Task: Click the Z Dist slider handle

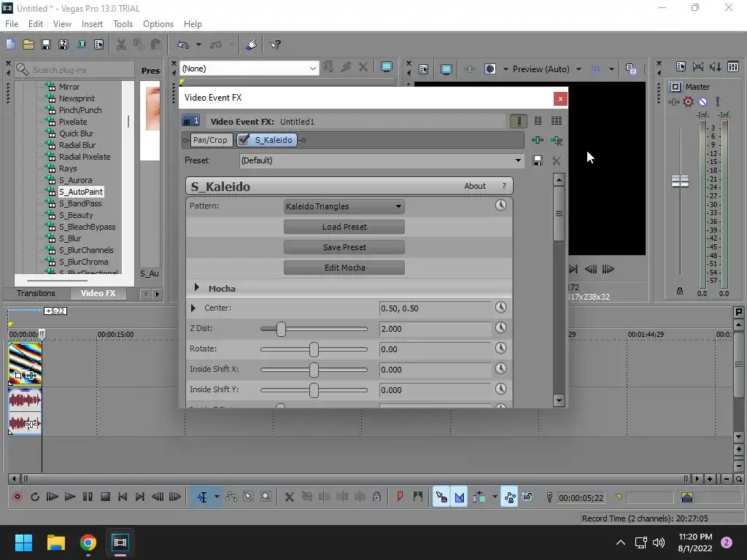Action: click(281, 329)
